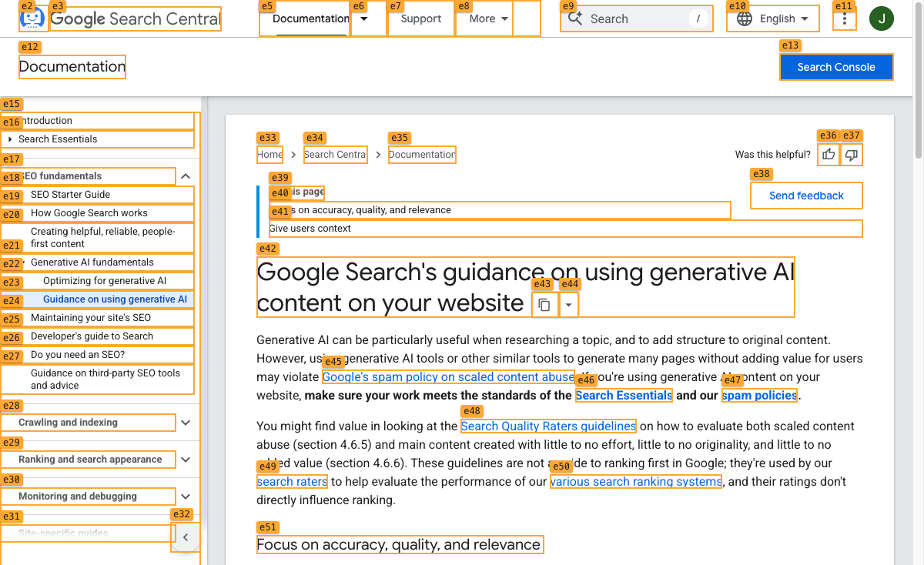Follow the Search Essentials link in the paragraph

coord(624,395)
